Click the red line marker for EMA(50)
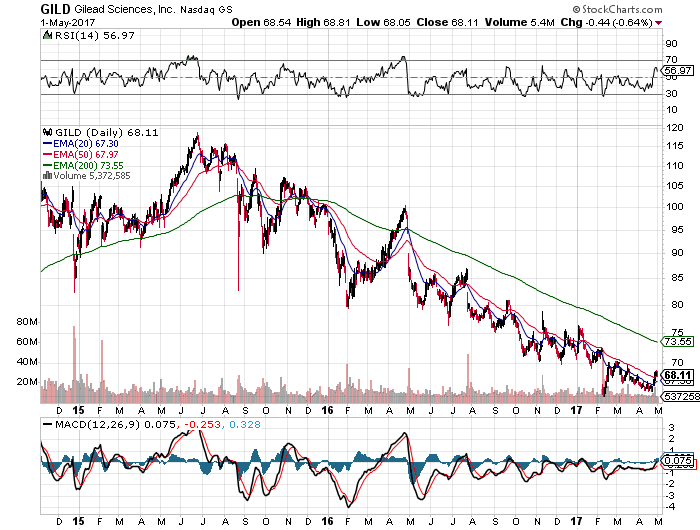The image size is (700, 530). (47, 154)
